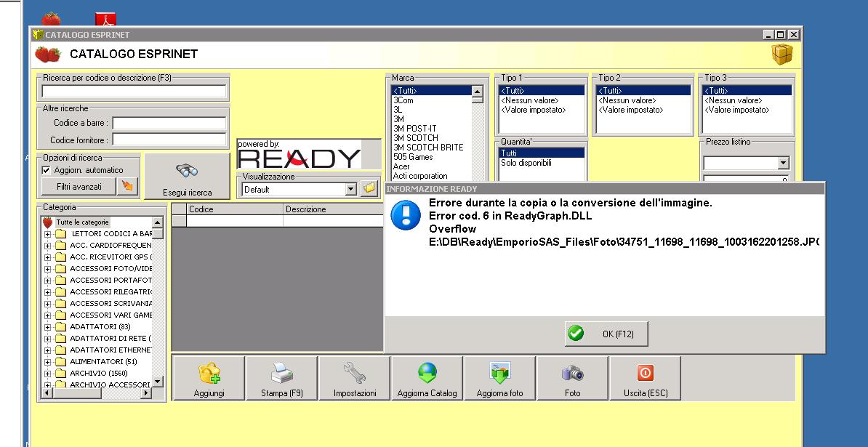868x447 pixels.
Task: Click the Filtri avanzati button
Action: coord(79,187)
